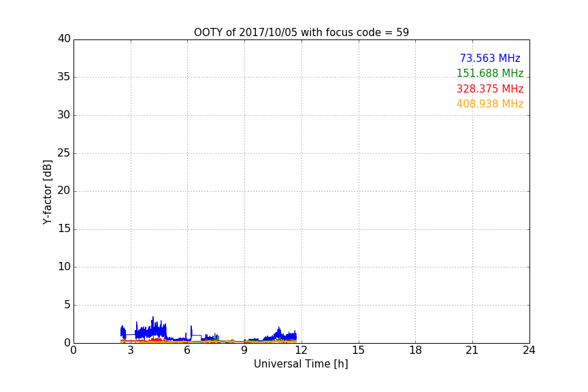The image size is (588, 392).
Task: Click the x-axis tick label 21
Action: coord(472,350)
